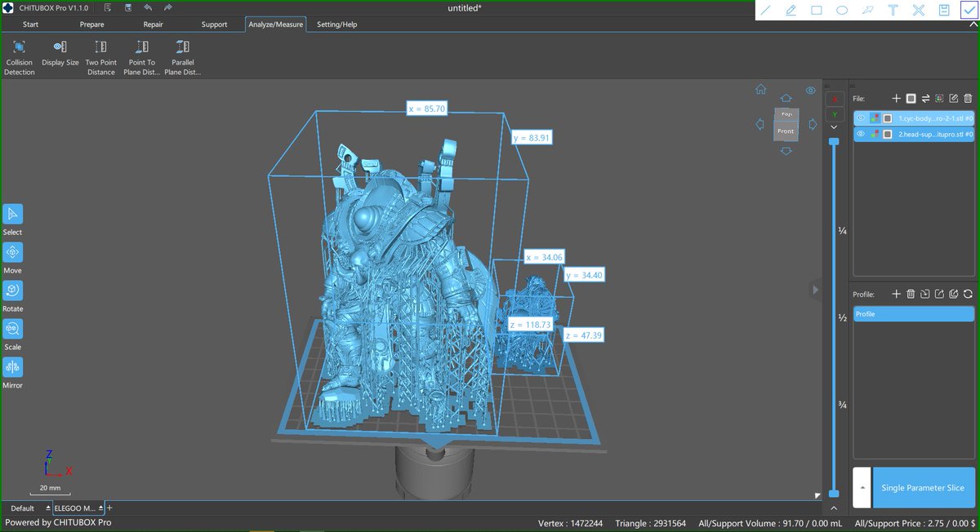The height and width of the screenshot is (532, 980).
Task: Toggle the X axis clipping button
Action: click(x=834, y=99)
